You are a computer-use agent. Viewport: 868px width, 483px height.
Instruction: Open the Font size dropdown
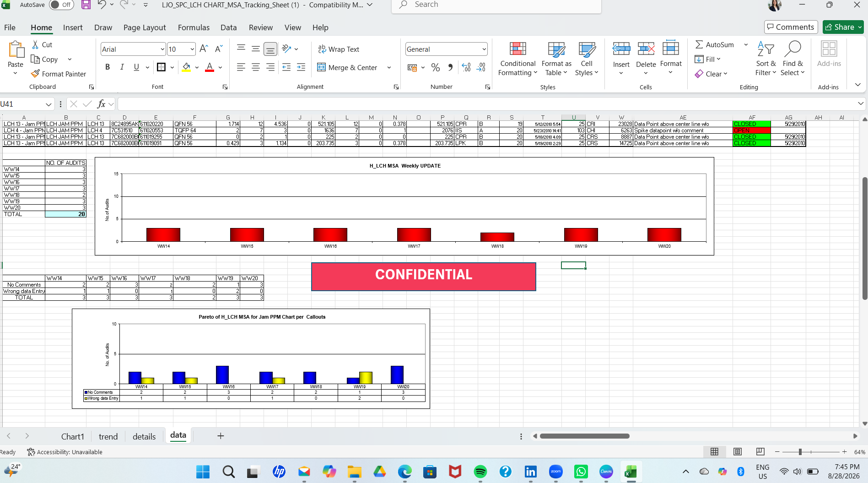tap(192, 49)
